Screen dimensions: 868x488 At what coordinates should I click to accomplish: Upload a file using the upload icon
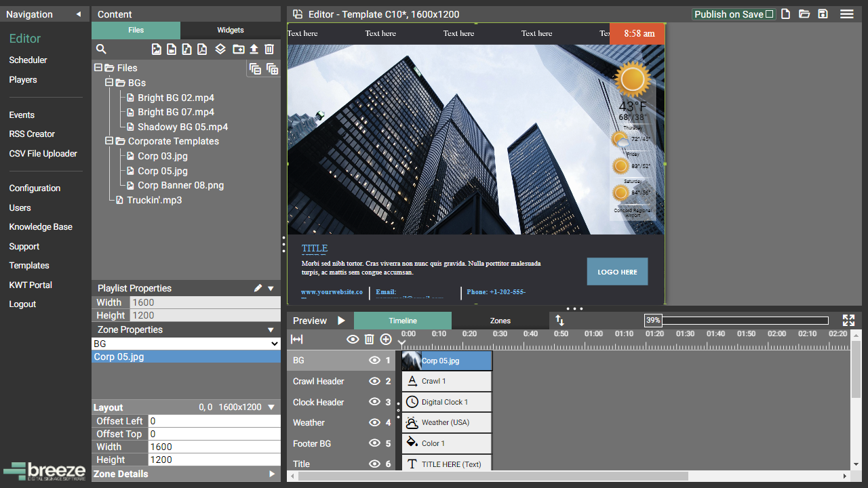point(254,49)
